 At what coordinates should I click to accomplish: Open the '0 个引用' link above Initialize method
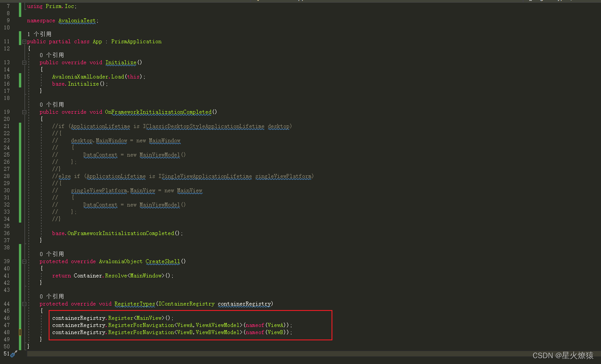click(x=52, y=55)
